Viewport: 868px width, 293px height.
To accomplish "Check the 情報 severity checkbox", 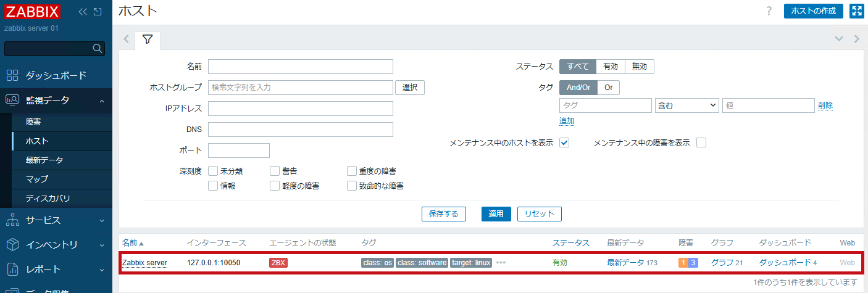I will point(213,186).
